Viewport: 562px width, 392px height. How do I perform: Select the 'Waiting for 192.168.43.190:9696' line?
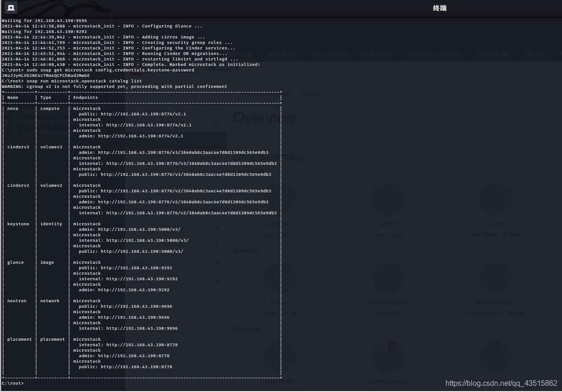point(44,21)
